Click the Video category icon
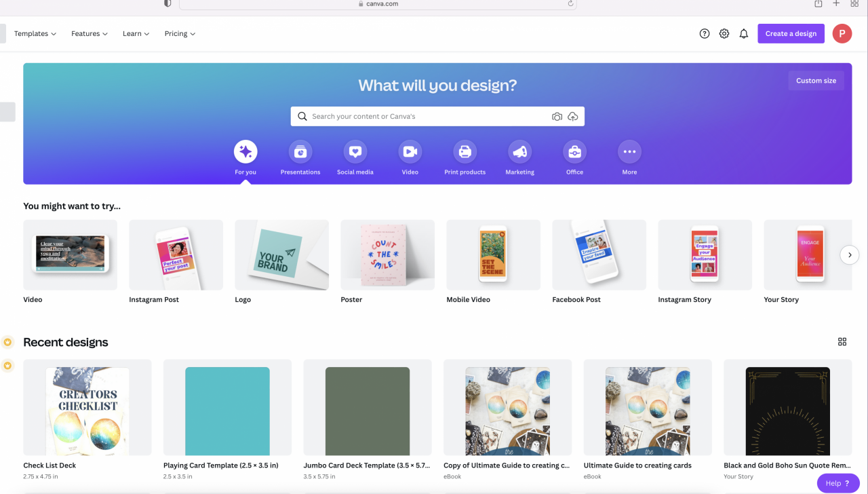Viewport: 868px width, 494px height. 410,152
